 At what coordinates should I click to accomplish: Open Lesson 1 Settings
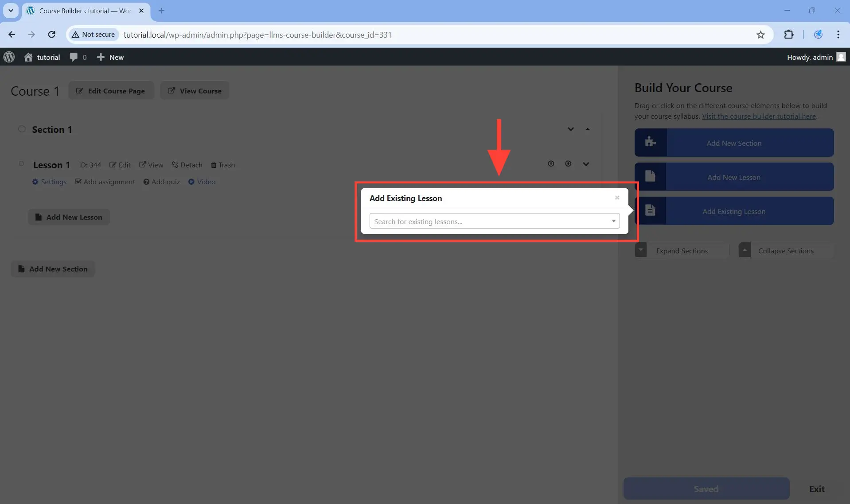[49, 182]
